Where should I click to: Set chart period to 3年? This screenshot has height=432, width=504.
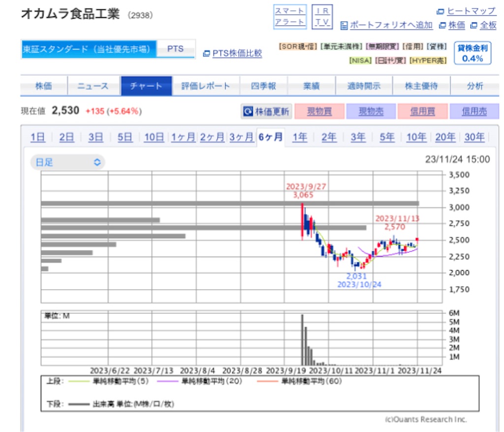358,137
